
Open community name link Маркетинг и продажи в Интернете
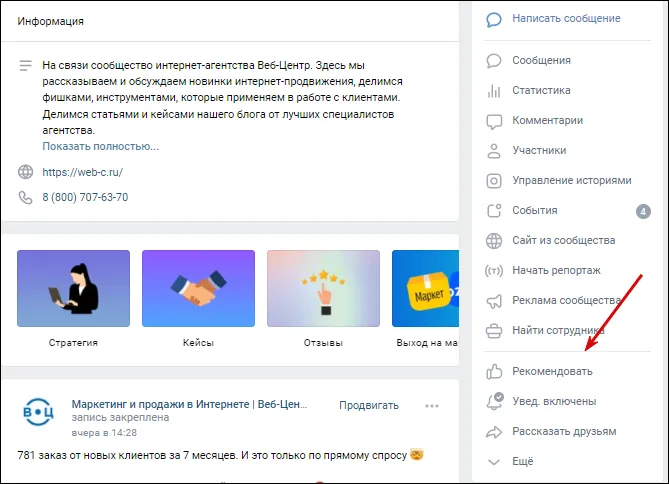click(189, 404)
